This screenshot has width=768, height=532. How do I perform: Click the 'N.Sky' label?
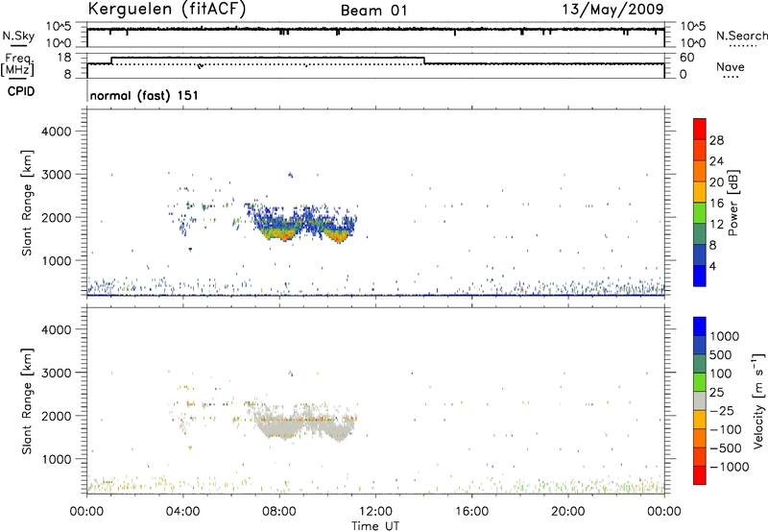(x=18, y=36)
